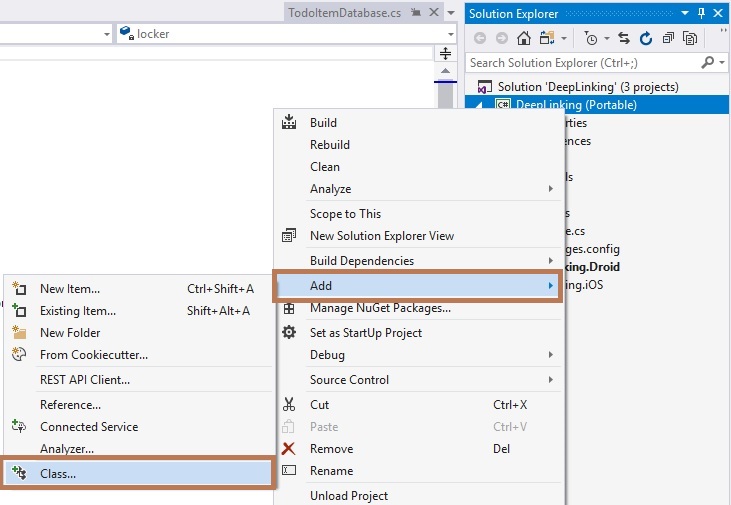Pin the TodoItemDatabase.cs tab

tap(416, 13)
